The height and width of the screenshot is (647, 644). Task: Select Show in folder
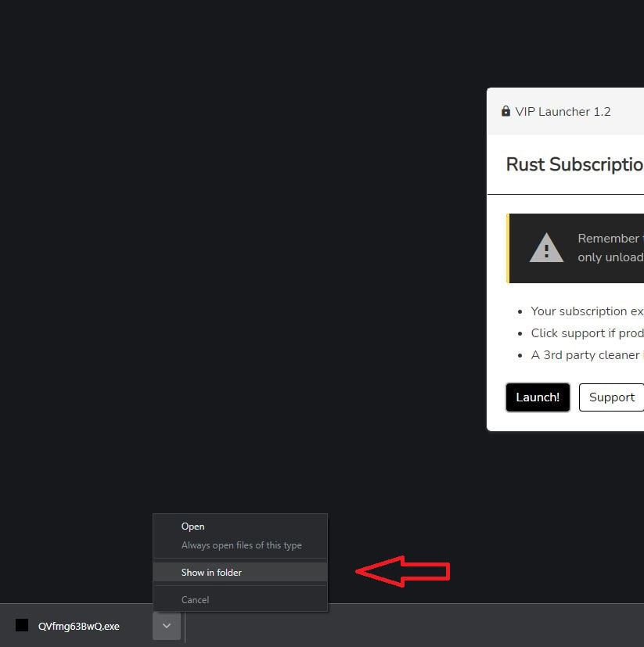pos(211,573)
